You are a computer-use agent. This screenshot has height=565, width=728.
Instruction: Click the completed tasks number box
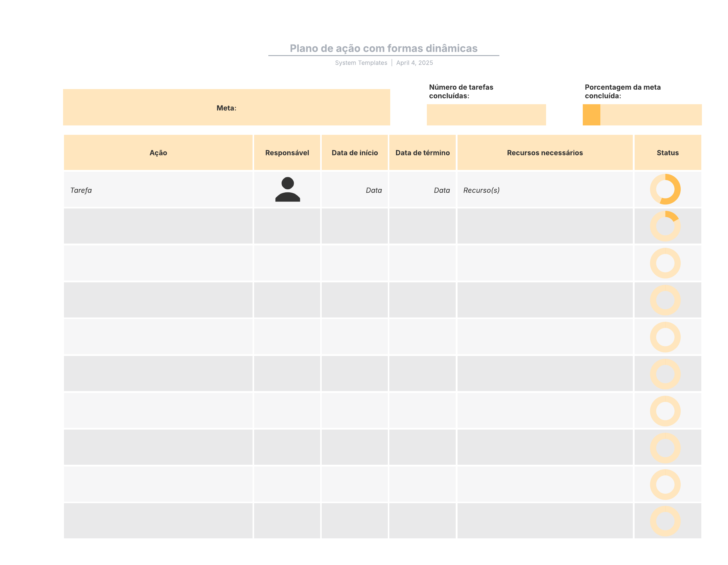tap(486, 115)
